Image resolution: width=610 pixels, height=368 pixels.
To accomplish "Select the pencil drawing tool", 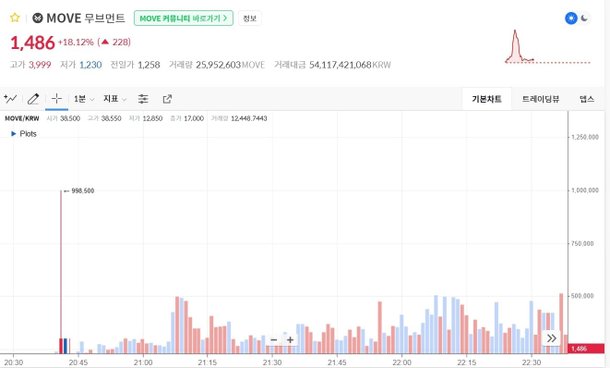I will [x=33, y=99].
